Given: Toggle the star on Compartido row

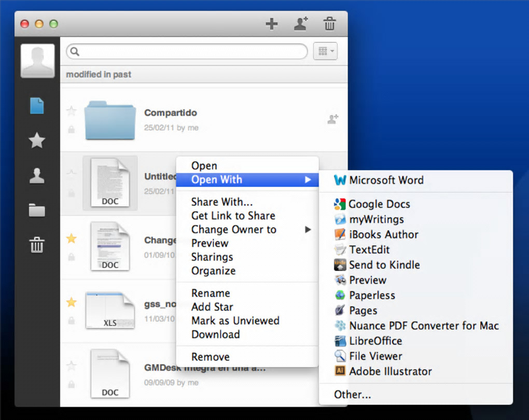Looking at the screenshot, I should pos(72,110).
